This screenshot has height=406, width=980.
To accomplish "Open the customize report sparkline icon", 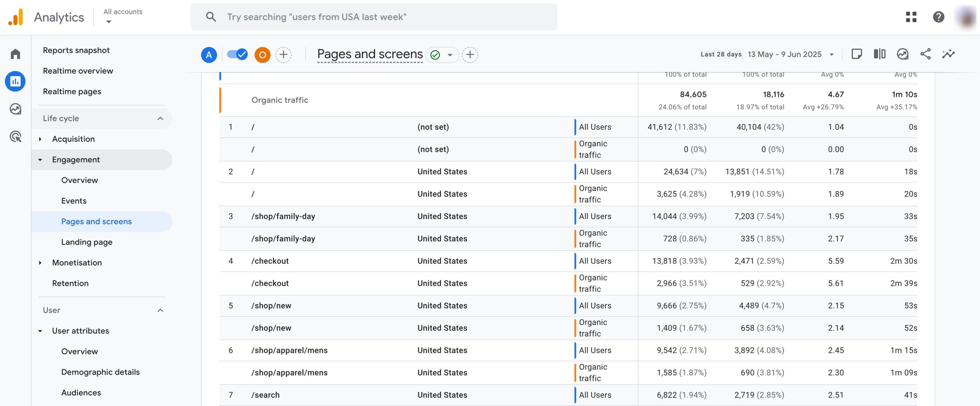I will (949, 54).
